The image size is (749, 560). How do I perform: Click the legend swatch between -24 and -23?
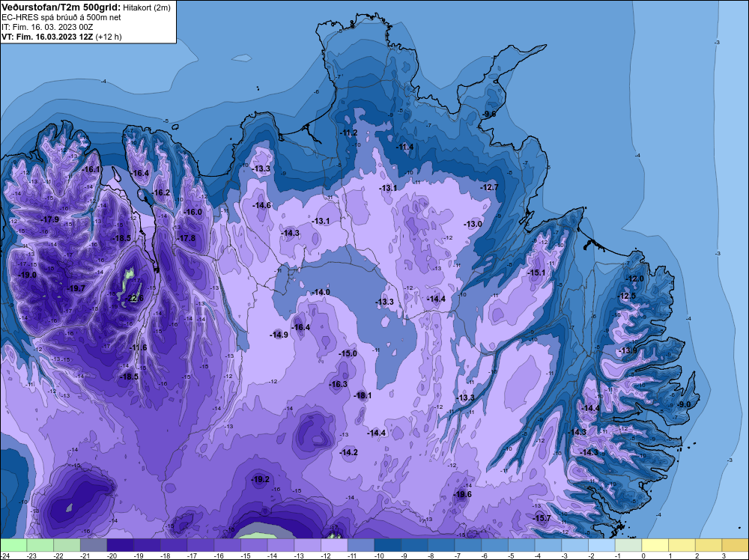click(13, 545)
